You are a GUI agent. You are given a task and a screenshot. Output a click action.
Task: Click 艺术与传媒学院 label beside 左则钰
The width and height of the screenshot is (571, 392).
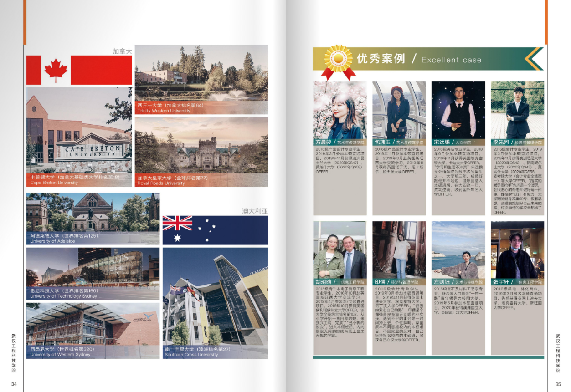pyautogui.click(x=469, y=282)
